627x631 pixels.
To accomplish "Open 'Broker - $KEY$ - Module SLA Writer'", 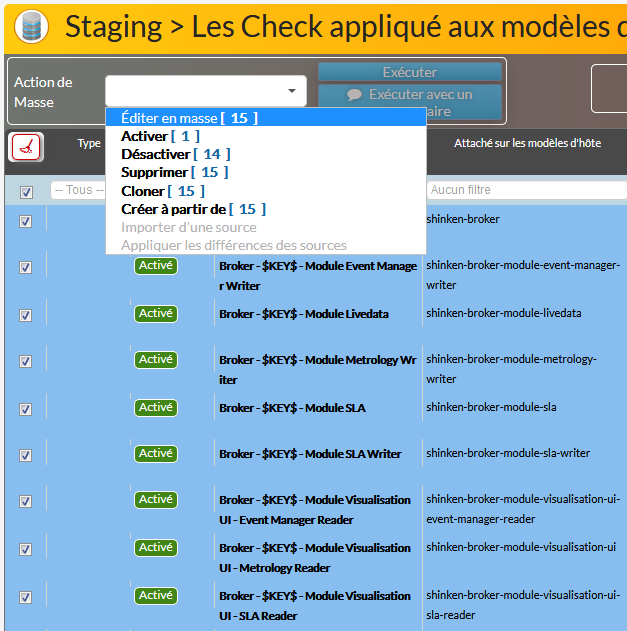I will pyautogui.click(x=310, y=454).
